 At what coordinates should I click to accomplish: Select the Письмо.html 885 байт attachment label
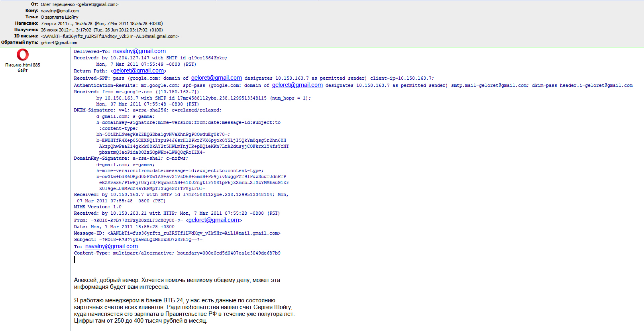pos(23,67)
